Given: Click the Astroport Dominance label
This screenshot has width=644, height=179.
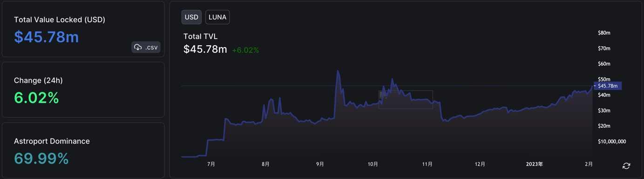Looking at the screenshot, I should click(52, 141).
